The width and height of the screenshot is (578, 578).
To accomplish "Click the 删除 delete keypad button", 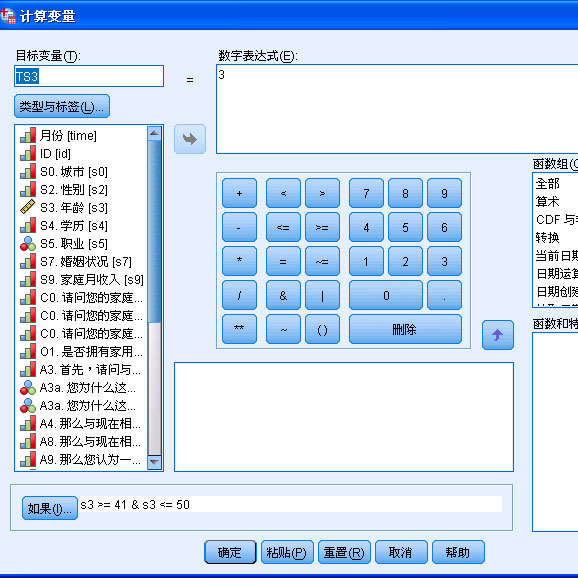I will [405, 329].
